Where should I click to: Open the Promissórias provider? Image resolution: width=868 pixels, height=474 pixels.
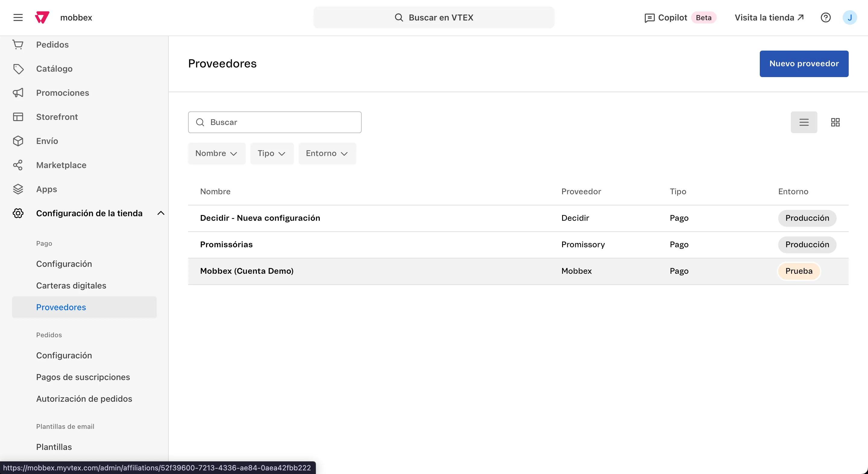click(226, 245)
